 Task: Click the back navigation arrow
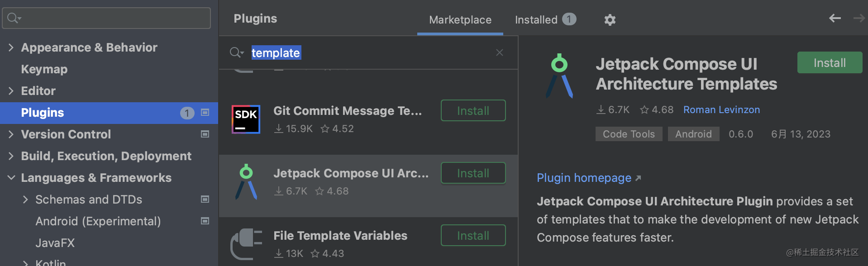pos(835,18)
